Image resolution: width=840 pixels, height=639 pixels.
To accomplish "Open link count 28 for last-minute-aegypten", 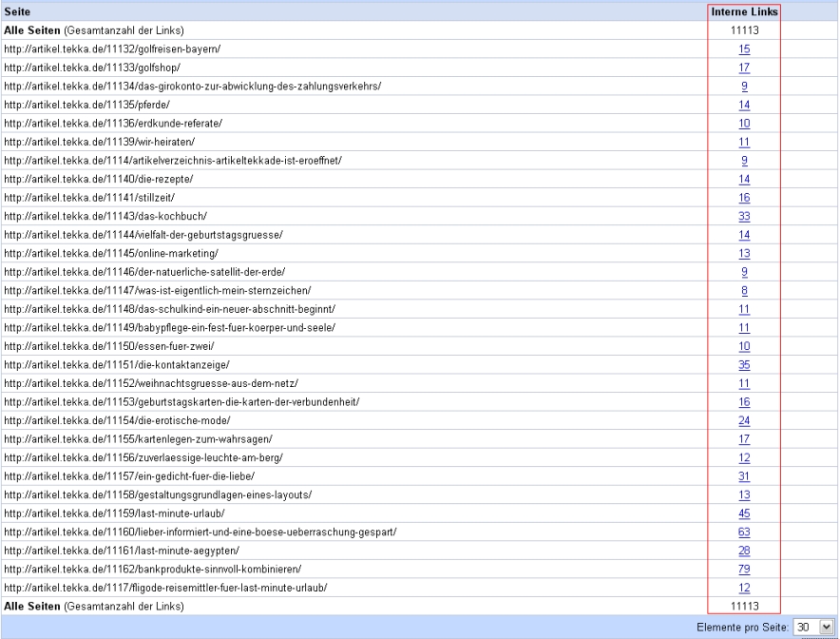I will point(744,552).
